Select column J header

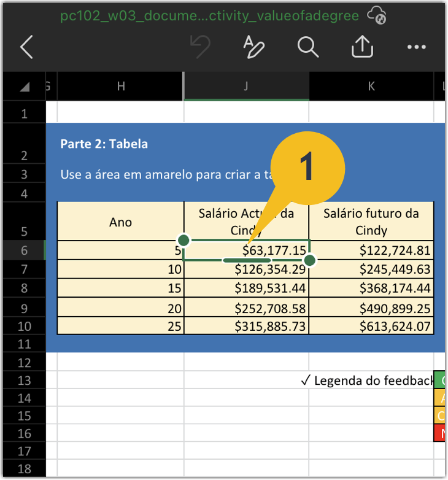point(246,87)
